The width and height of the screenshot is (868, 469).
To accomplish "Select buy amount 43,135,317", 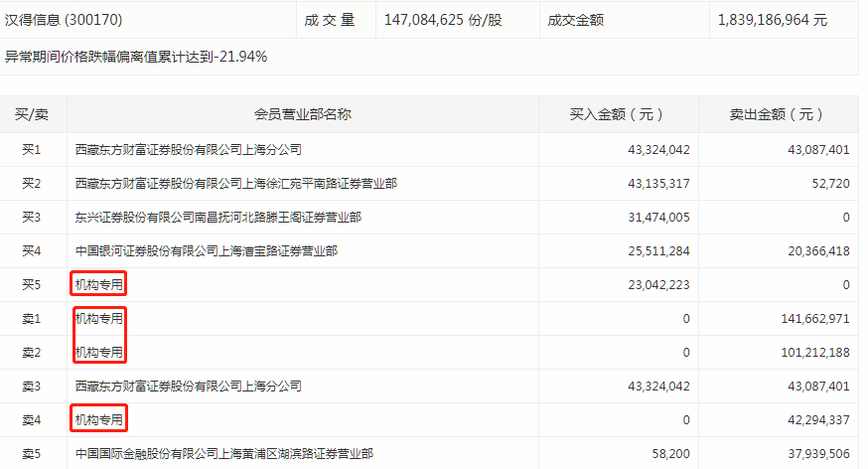I will [x=658, y=183].
